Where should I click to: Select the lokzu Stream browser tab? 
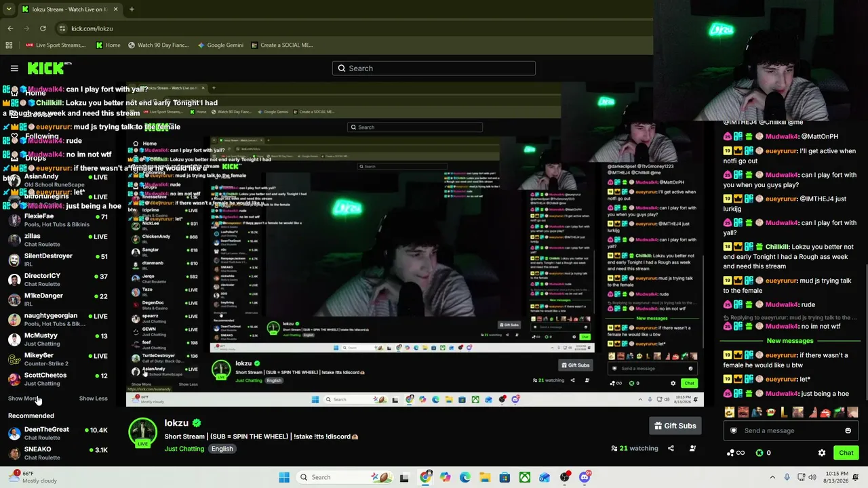(x=70, y=9)
